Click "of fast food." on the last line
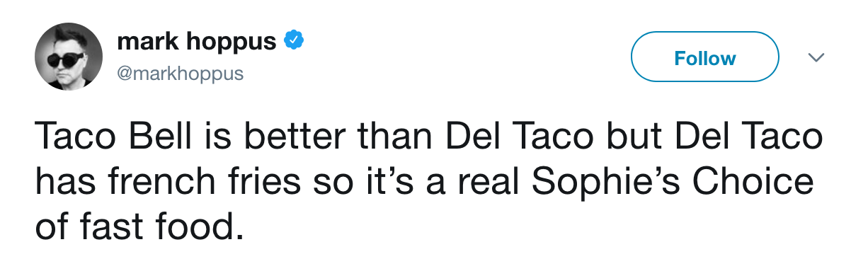This screenshot has width=868, height=259. tap(134, 229)
